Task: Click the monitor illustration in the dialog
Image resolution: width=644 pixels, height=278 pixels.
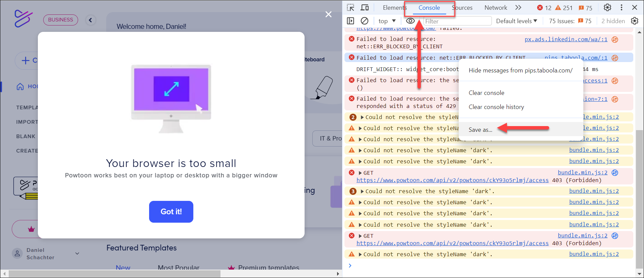Action: pyautogui.click(x=171, y=99)
